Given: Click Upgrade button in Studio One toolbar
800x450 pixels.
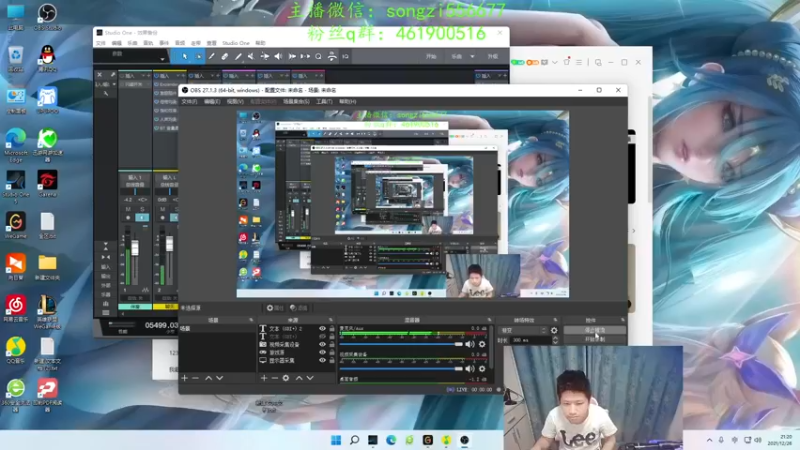Looking at the screenshot, I should pyautogui.click(x=493, y=57).
